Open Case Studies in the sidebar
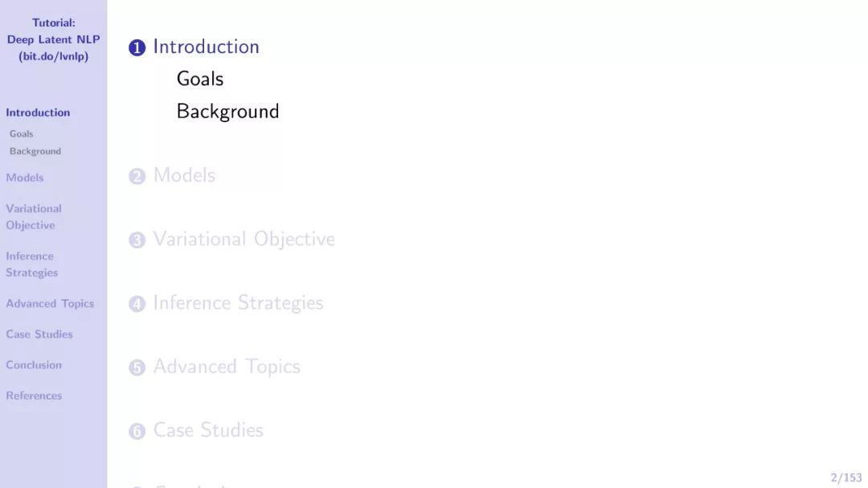This screenshot has width=868, height=488. [39, 334]
